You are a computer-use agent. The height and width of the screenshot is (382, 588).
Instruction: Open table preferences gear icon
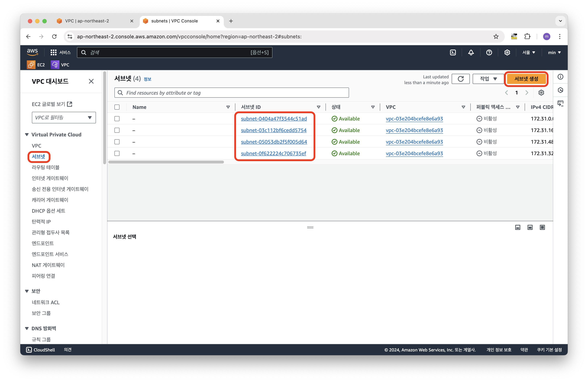pos(541,93)
